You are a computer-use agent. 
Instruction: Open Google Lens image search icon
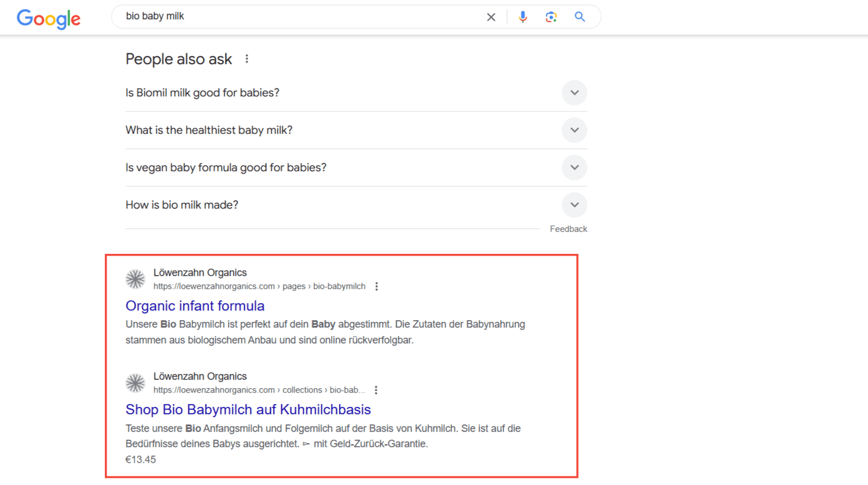pyautogui.click(x=551, y=17)
